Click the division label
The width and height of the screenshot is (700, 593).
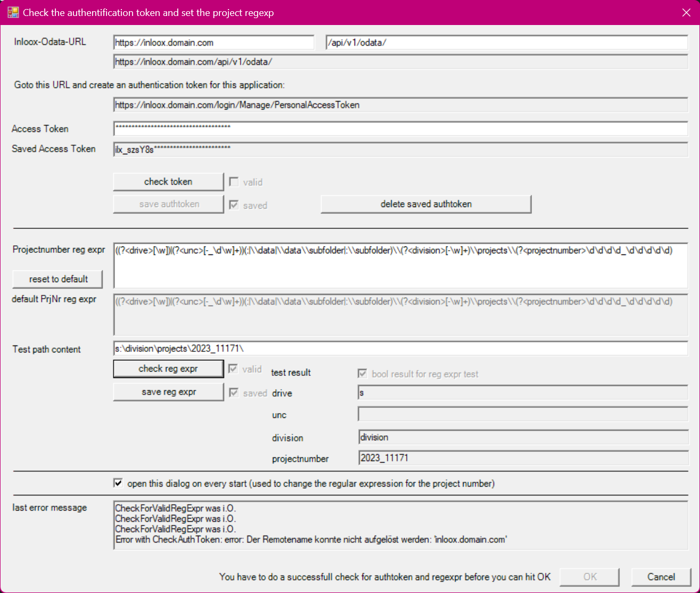coord(287,438)
